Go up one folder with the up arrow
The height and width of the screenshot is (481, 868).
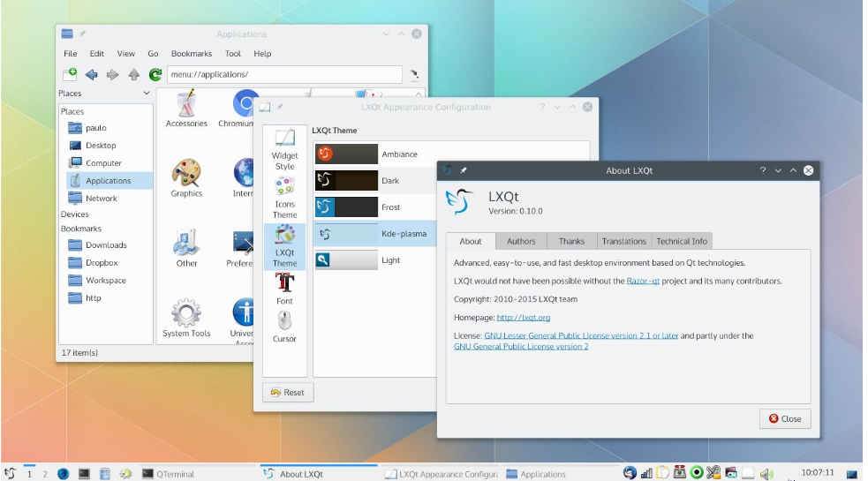[134, 74]
